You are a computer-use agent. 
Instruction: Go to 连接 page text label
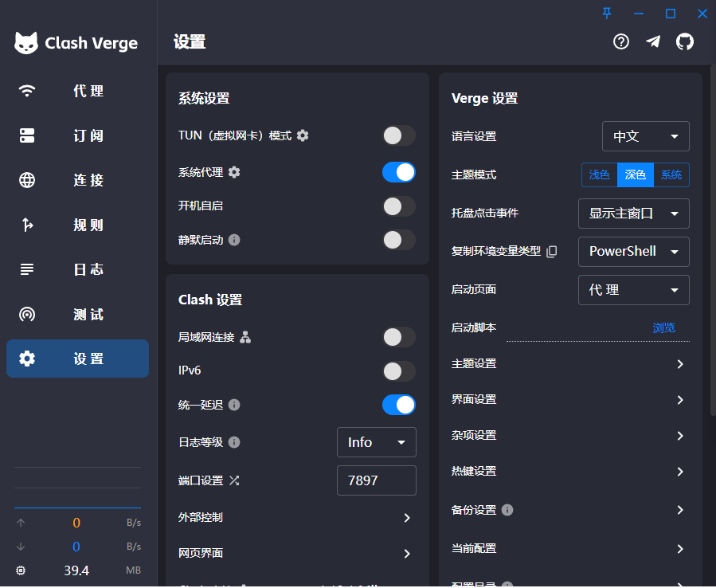(x=88, y=181)
